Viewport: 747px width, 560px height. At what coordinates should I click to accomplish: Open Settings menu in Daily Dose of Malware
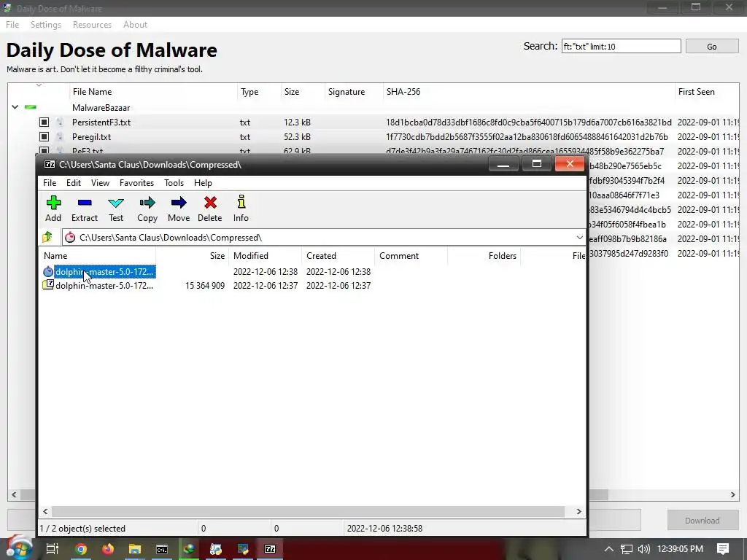(x=46, y=25)
